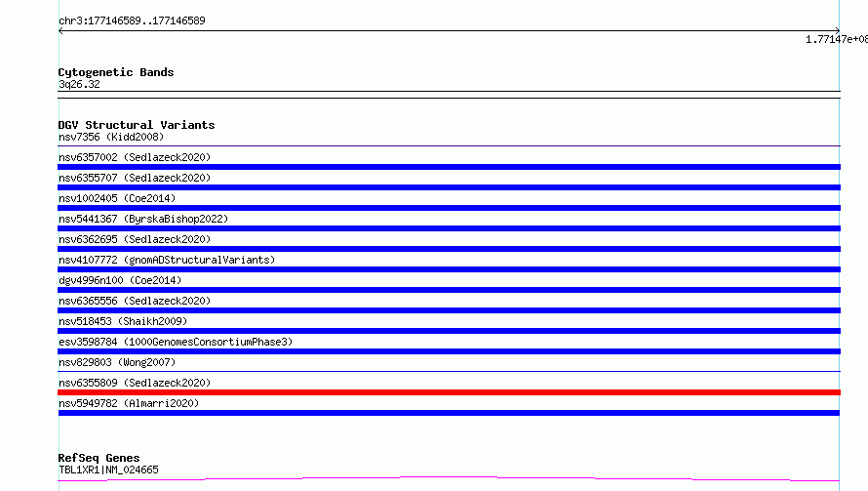Click esv3598784 (1000GenomesConsortiumPhase3) label
The width and height of the screenshot is (868, 491).
pyautogui.click(x=176, y=342)
